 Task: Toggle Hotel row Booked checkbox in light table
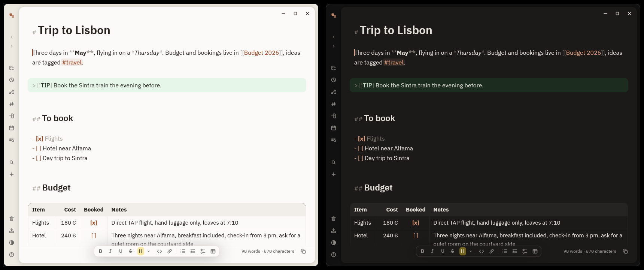(x=94, y=235)
